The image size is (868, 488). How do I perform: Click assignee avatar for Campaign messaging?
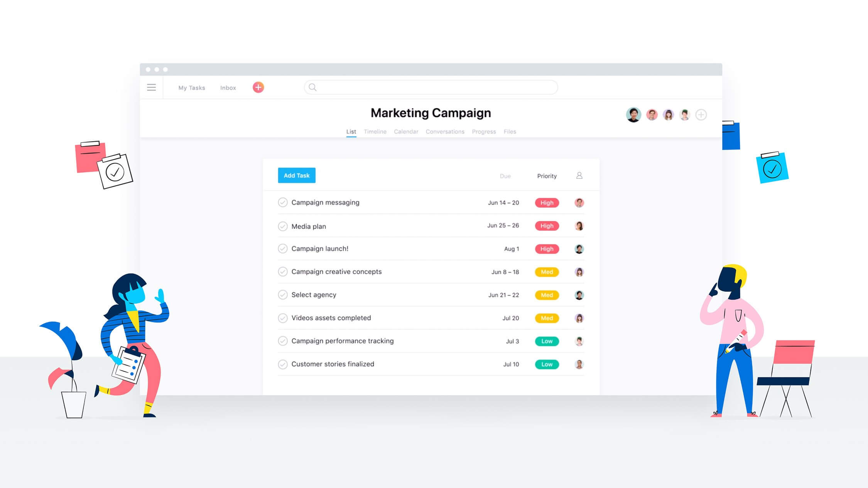579,203
